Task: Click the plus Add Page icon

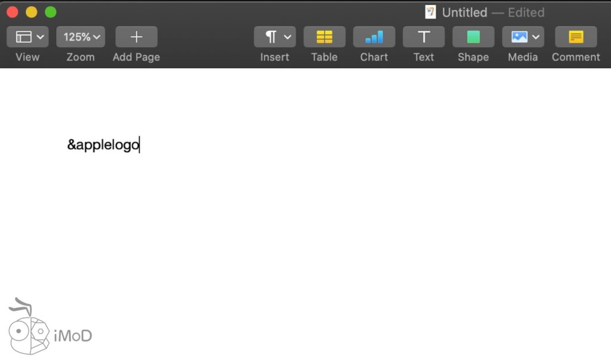Action: coord(136,37)
